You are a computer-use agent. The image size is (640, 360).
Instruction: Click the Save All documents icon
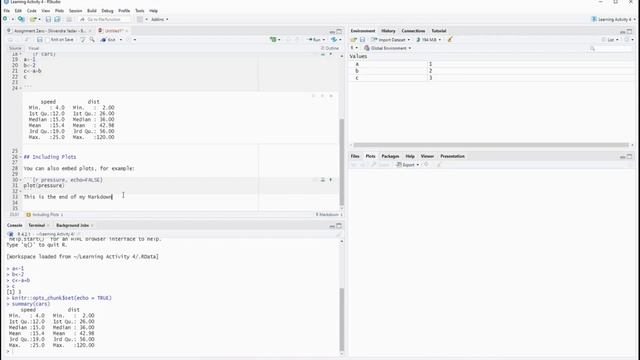click(x=58, y=19)
